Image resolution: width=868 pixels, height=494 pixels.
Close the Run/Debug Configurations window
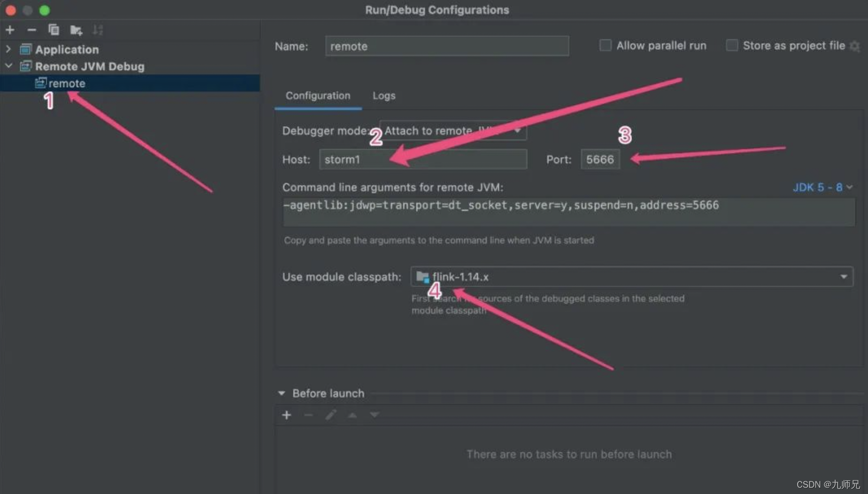click(x=11, y=10)
